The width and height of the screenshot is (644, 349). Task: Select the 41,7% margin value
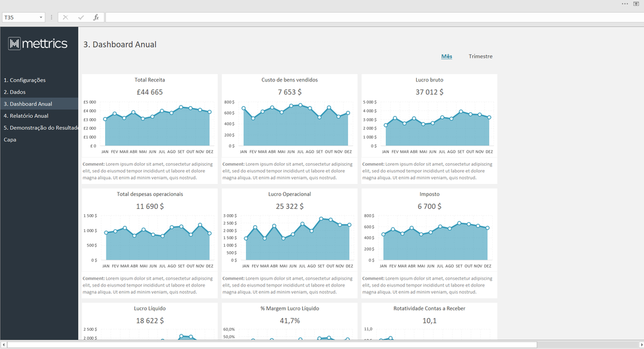click(x=290, y=320)
